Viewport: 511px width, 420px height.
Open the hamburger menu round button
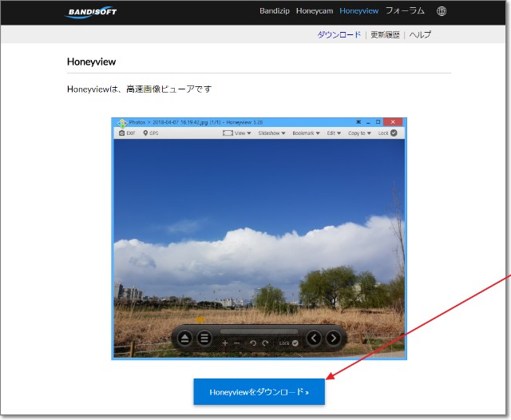(x=204, y=339)
